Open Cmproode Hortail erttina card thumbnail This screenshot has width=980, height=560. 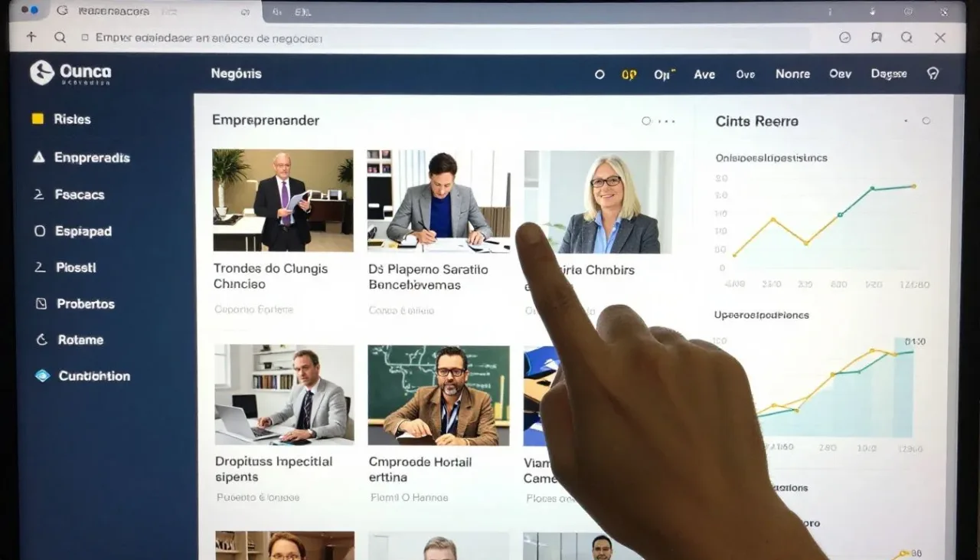pyautogui.click(x=439, y=395)
